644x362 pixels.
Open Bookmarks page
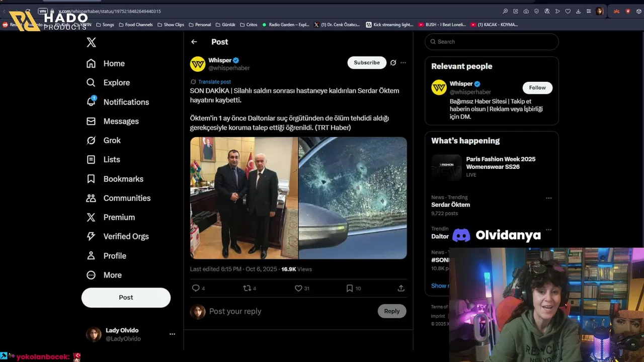115,179
